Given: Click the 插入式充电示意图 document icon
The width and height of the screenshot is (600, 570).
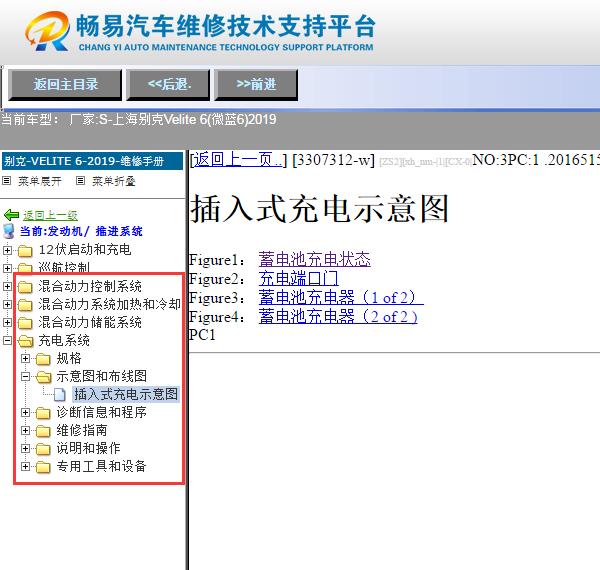Looking at the screenshot, I should 60,394.
